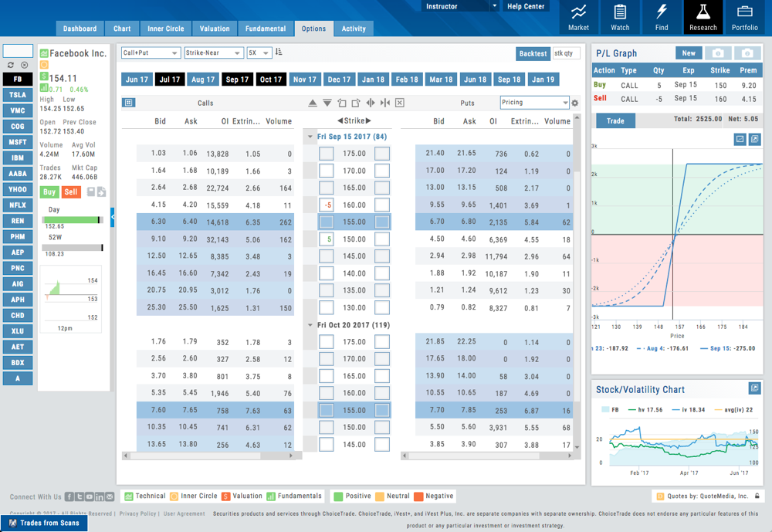This screenshot has width=772, height=532.
Task: Open the Market section icon
Action: pyautogui.click(x=578, y=17)
